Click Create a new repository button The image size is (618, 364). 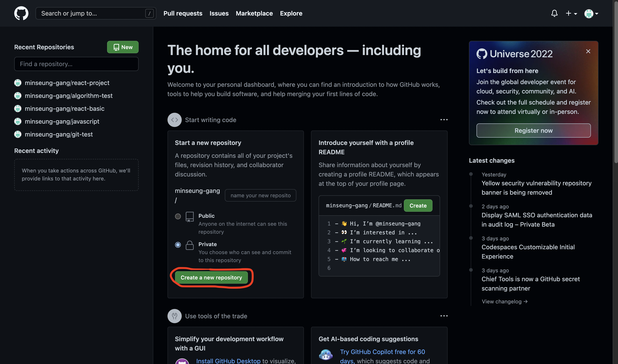pos(211,277)
